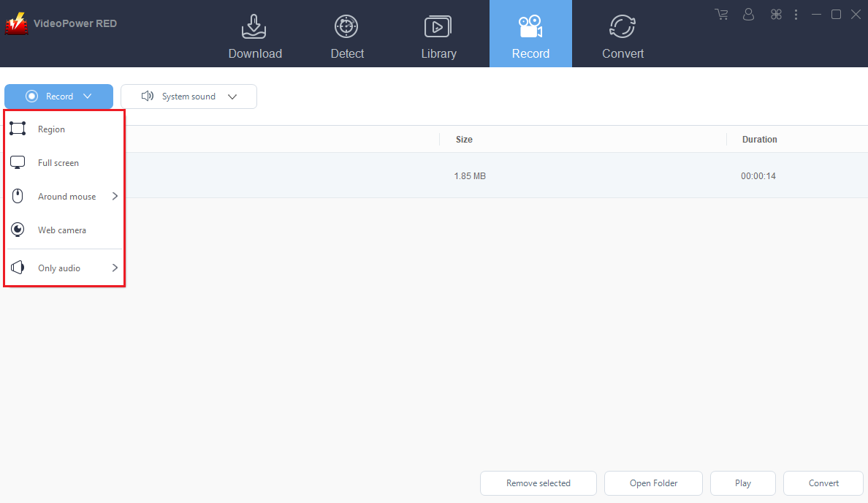The width and height of the screenshot is (868, 503).
Task: Click the Only audio speaker icon
Action: pyautogui.click(x=18, y=268)
